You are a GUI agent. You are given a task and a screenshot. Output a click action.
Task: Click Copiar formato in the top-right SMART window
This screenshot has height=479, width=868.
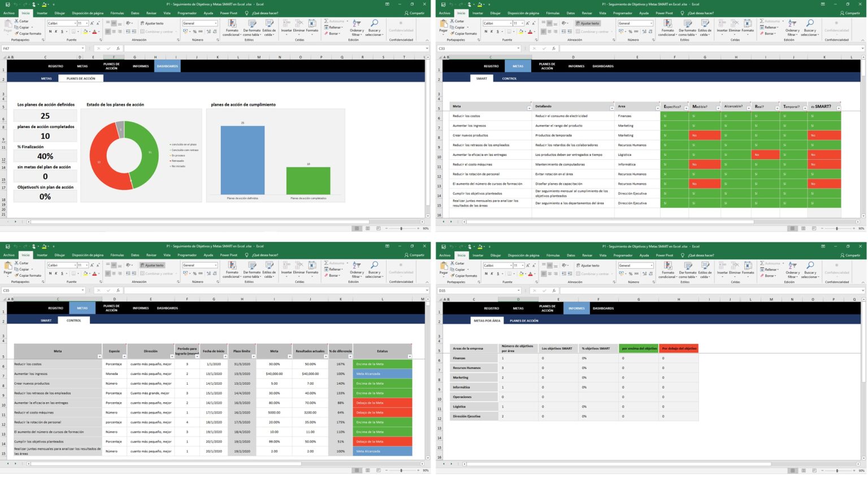[463, 33]
